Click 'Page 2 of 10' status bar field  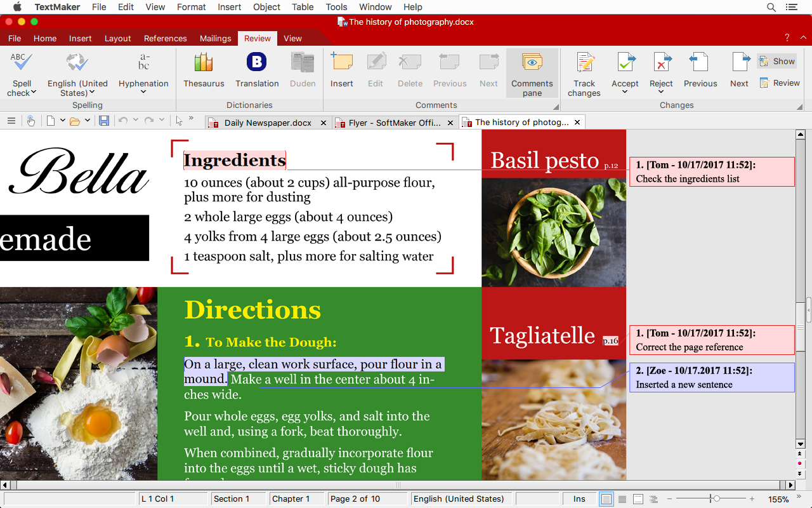(x=368, y=499)
